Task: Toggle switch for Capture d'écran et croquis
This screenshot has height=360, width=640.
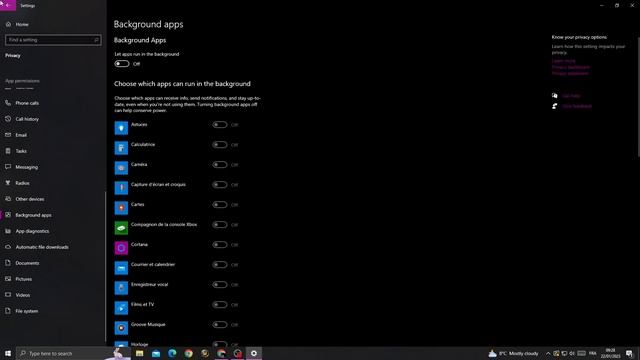Action: click(220, 184)
